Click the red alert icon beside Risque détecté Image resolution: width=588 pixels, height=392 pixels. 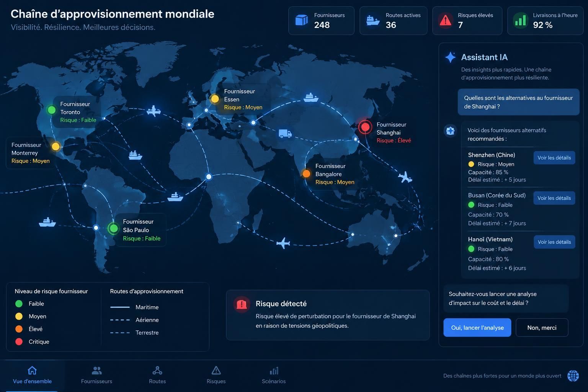pos(242,304)
